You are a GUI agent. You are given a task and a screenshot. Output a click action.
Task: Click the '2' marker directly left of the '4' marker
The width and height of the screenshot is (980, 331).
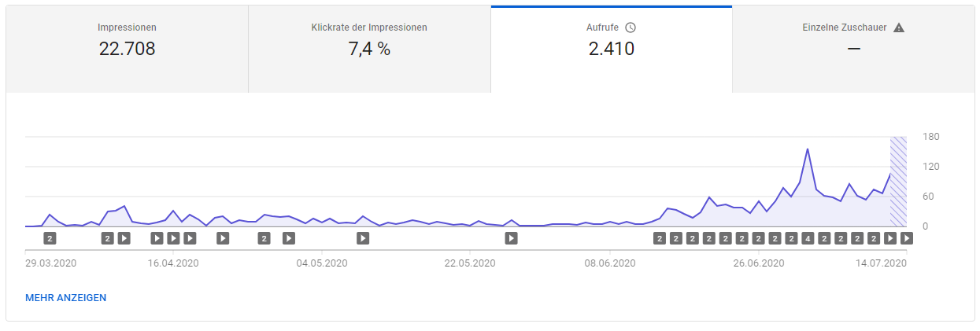click(791, 237)
